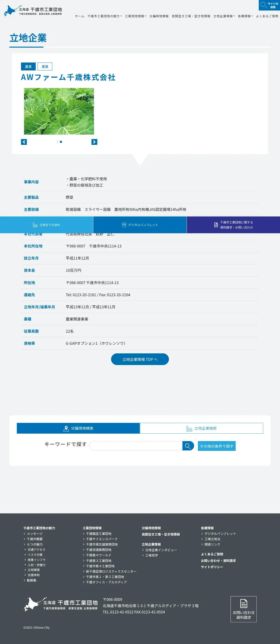
Task: Open footer link 産業インフラ
Action: (x=36, y=560)
